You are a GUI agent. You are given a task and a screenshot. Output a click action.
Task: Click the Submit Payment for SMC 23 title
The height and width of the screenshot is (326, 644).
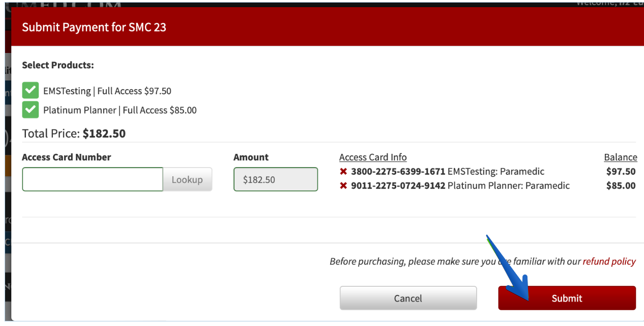94,27
